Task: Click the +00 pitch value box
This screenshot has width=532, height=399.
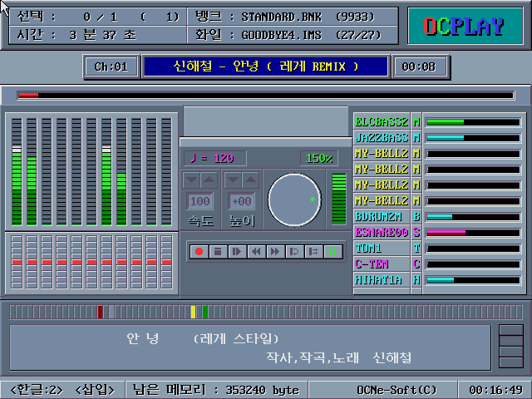Action: click(242, 201)
